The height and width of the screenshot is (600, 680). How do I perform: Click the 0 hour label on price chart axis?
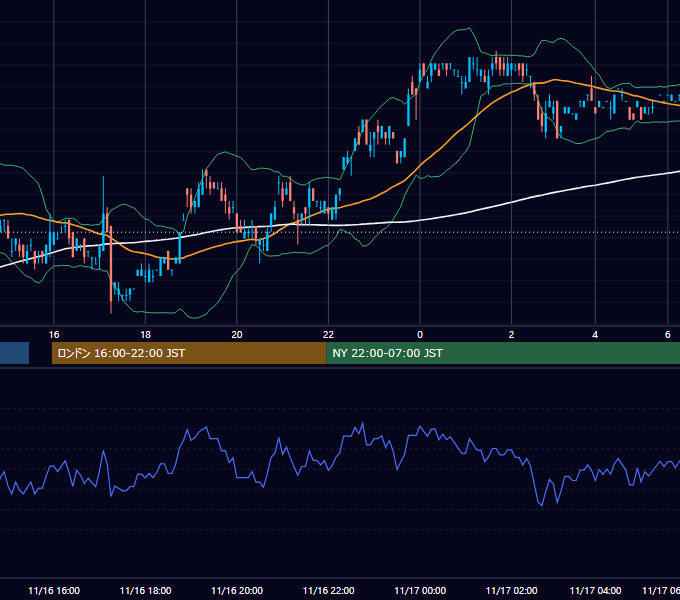pyautogui.click(x=420, y=335)
